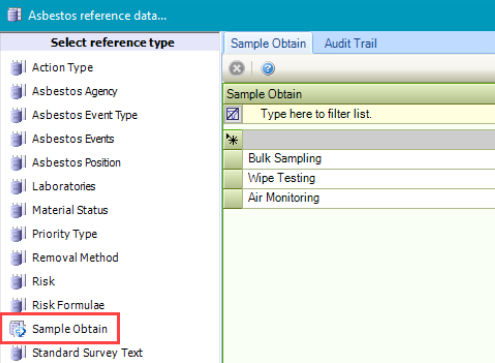Switch to the Audit Trail tab
Image resolution: width=495 pixels, height=363 pixels.
point(351,43)
